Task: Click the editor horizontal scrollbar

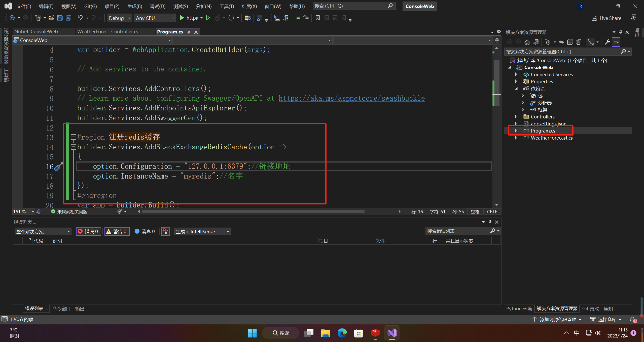Action: (x=253, y=212)
